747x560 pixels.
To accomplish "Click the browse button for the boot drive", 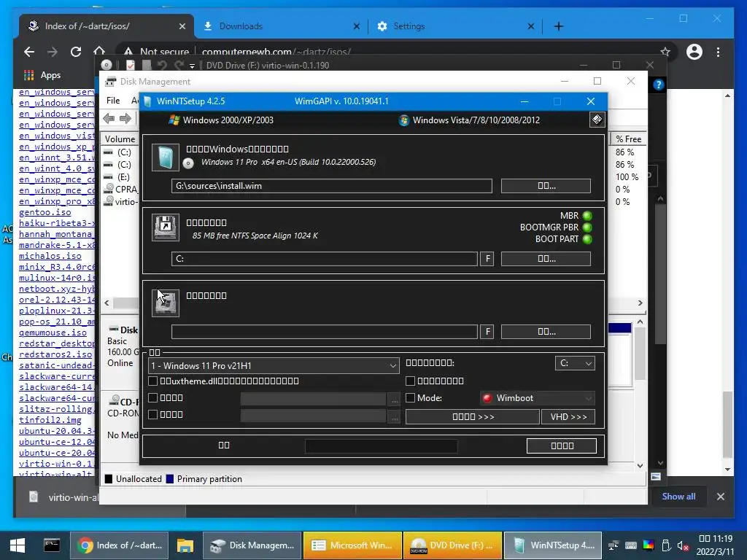I will (546, 259).
